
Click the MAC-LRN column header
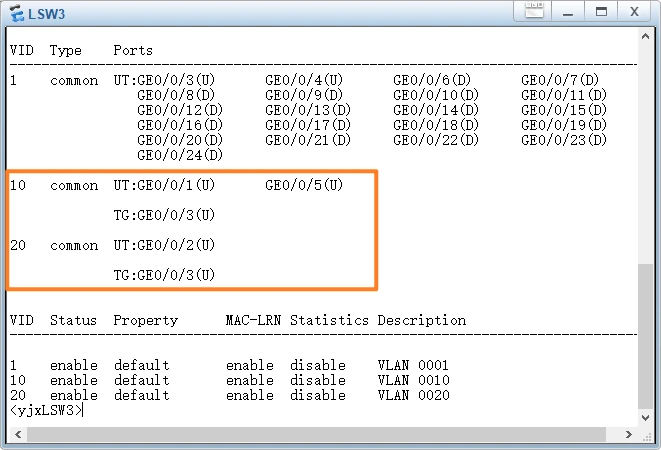[x=254, y=320]
